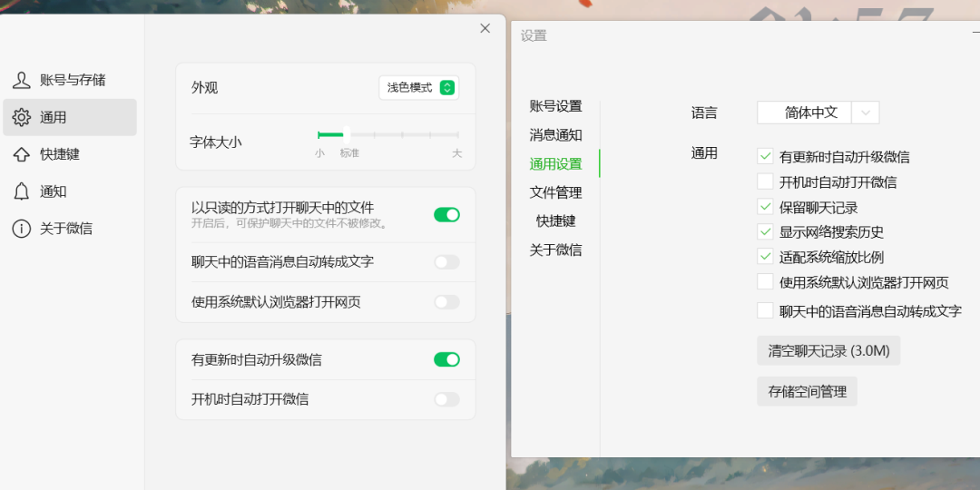The width and height of the screenshot is (980, 490).
Task: Click the 字体大小 label text
Action: 216,142
